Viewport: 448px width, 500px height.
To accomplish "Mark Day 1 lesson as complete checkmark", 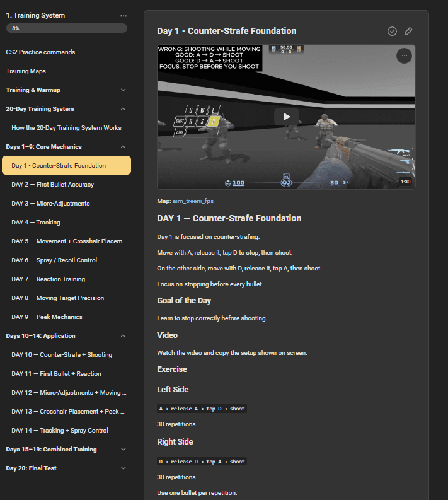I will pyautogui.click(x=392, y=32).
